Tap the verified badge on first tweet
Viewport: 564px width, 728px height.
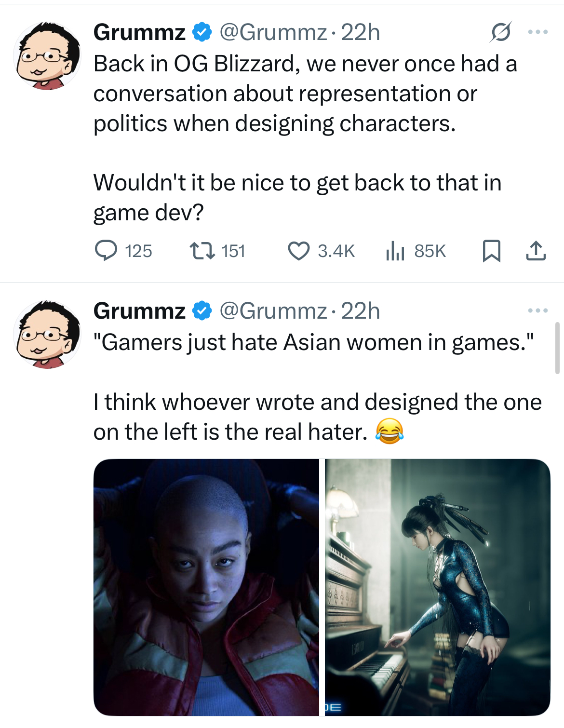pos(202,32)
